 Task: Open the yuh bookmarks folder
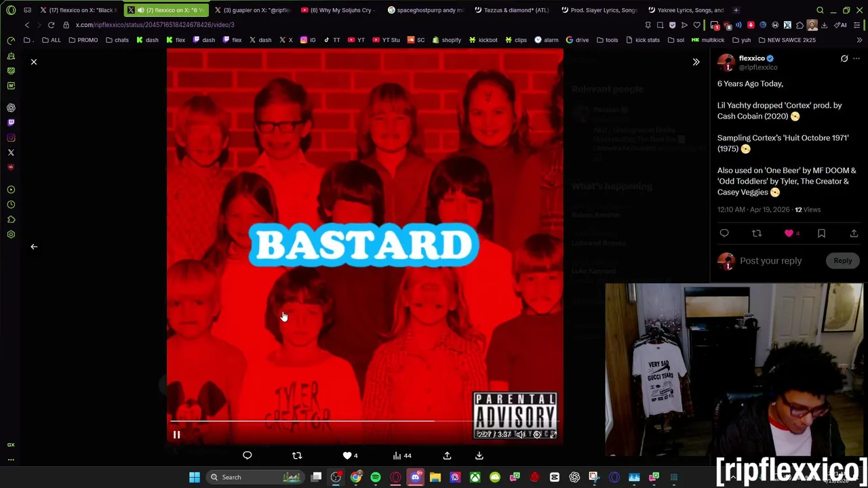point(741,40)
